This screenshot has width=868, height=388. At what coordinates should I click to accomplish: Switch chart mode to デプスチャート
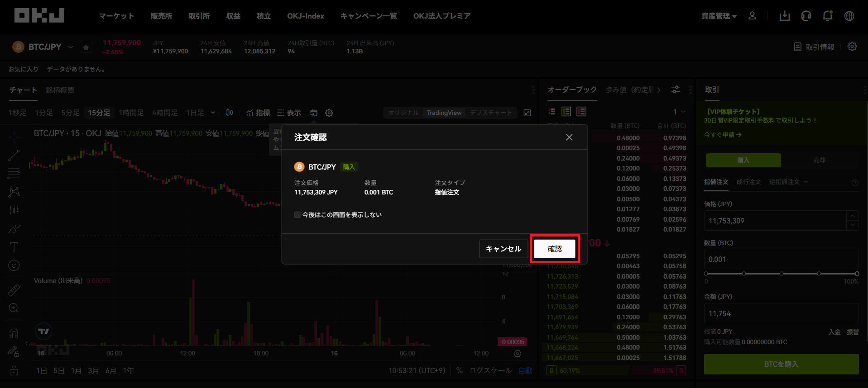491,113
